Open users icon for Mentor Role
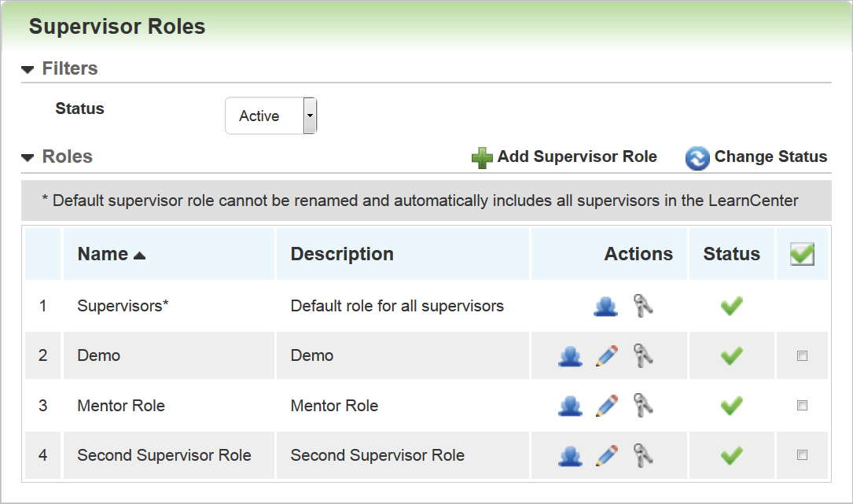 pyautogui.click(x=570, y=407)
